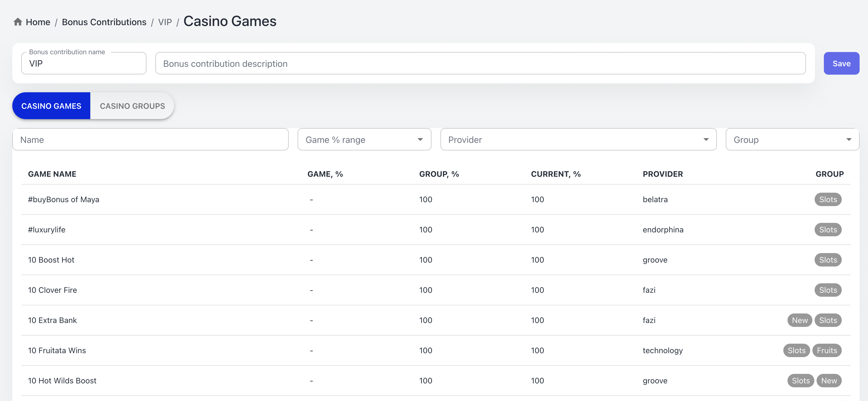Focus the Name filter field
The width and height of the screenshot is (868, 401).
coord(150,140)
